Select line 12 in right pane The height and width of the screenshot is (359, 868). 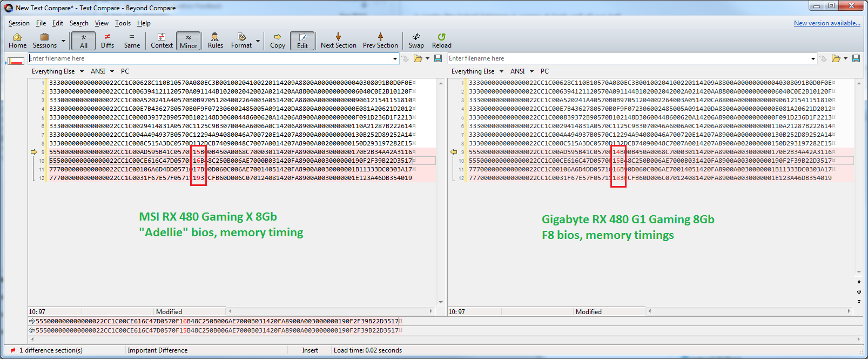[650, 178]
